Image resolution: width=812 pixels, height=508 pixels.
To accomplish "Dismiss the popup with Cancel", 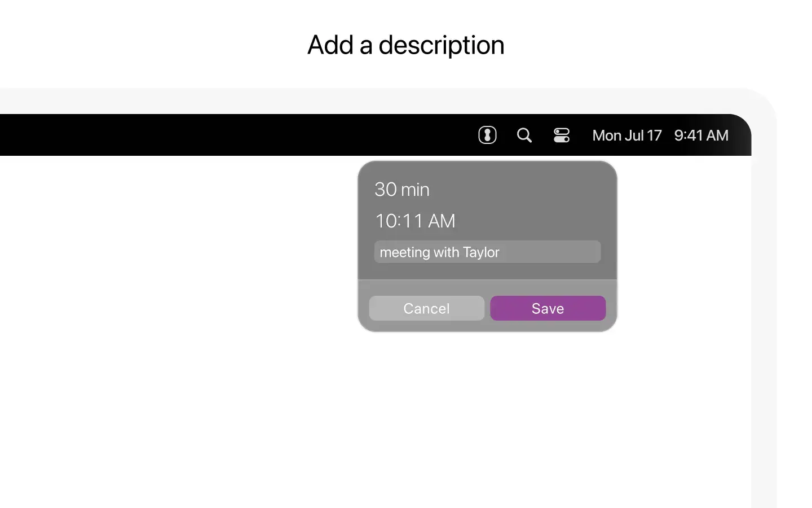I will (x=426, y=308).
